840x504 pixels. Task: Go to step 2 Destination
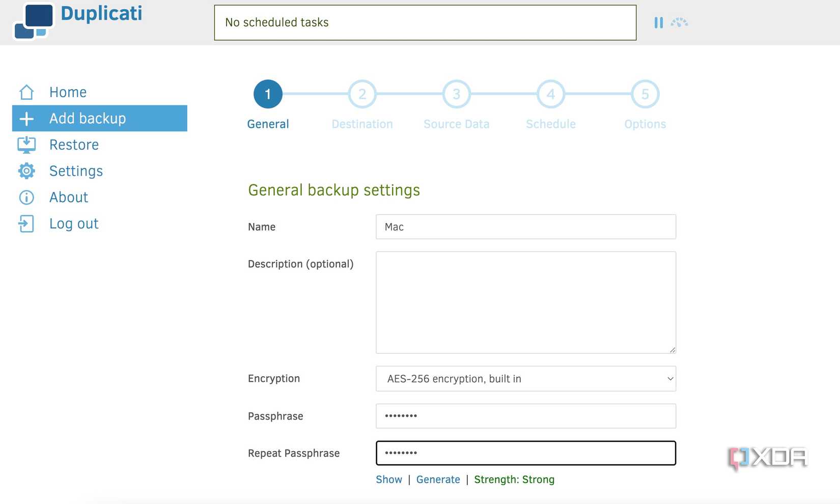[362, 94]
